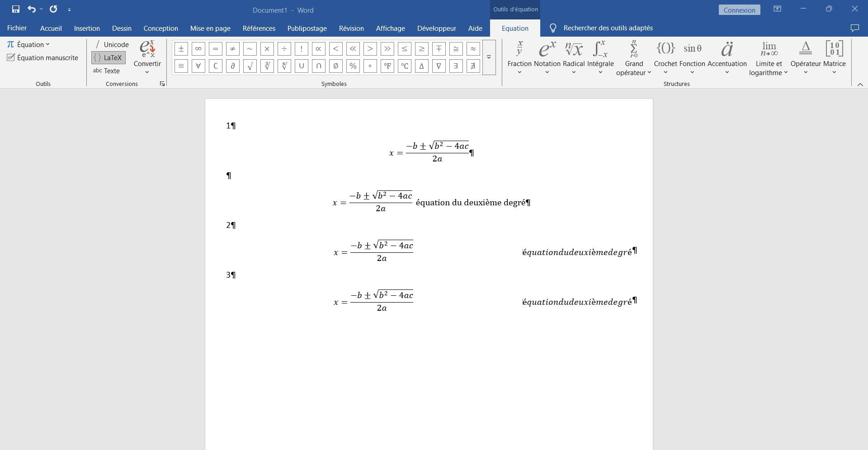Screen dimensions: 868x450
Task: Open the Fonction structures dropdown
Action: tap(692, 57)
